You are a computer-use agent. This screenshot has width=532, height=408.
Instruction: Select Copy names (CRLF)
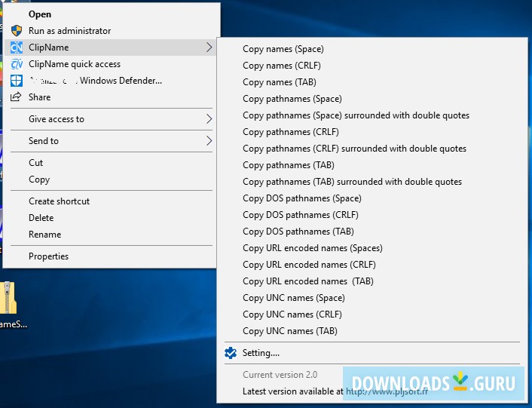(x=372, y=66)
